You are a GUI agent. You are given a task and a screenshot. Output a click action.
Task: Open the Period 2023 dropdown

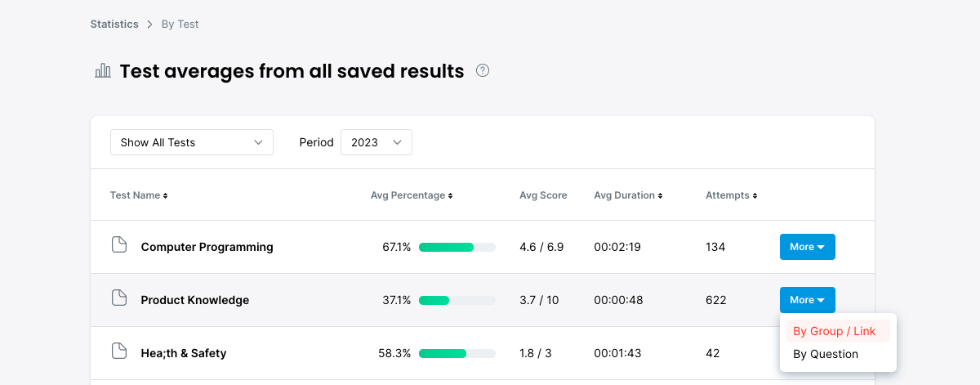coord(376,142)
